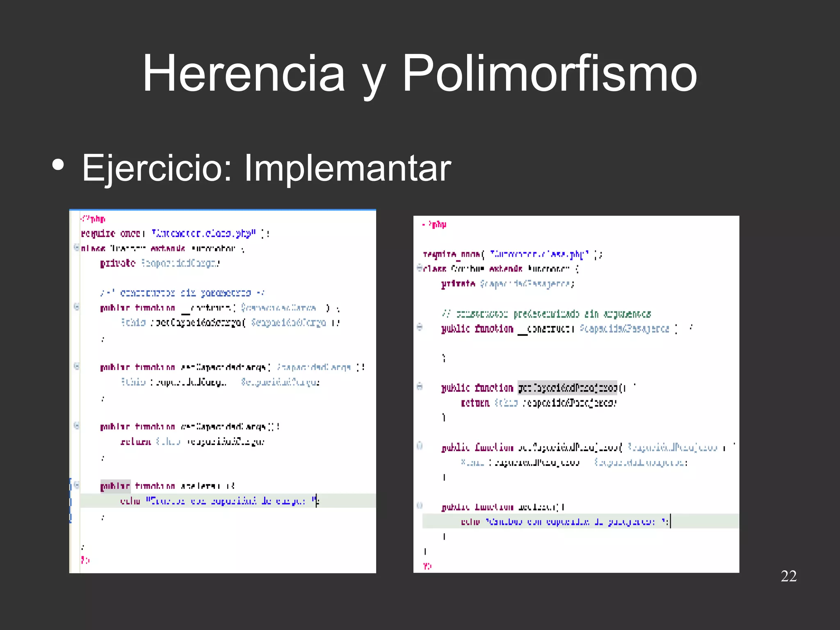Collapse acelerar function fold in left code

point(76,485)
